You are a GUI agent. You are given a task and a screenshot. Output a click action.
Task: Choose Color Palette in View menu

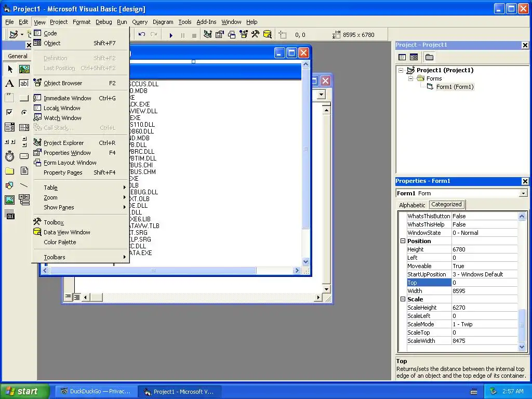point(81,242)
